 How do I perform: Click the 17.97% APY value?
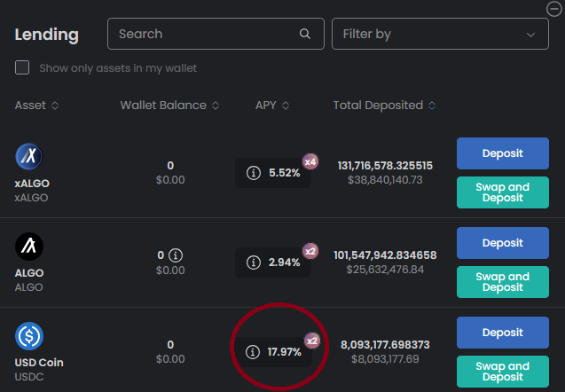(285, 351)
